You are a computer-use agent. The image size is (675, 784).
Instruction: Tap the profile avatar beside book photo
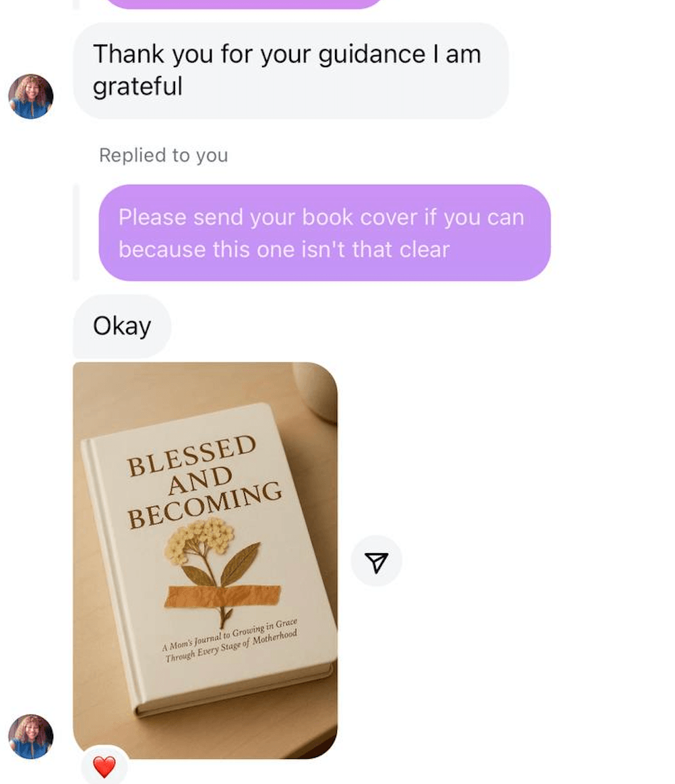[31, 736]
